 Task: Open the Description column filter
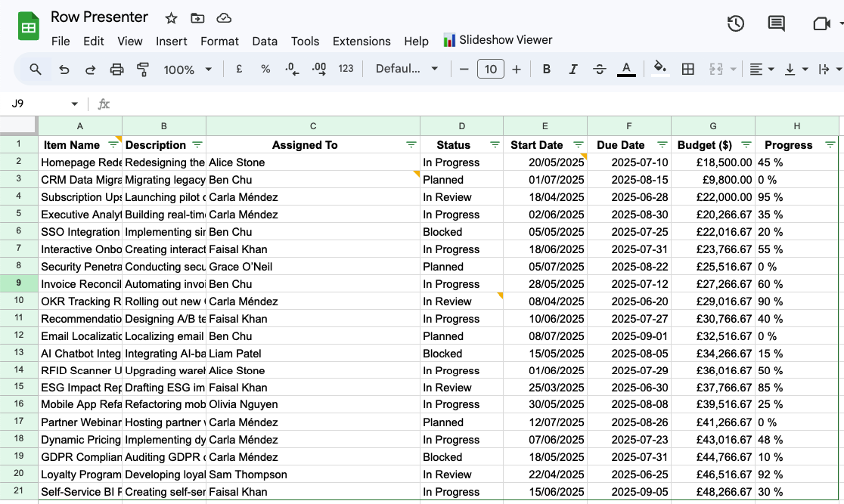pos(197,144)
